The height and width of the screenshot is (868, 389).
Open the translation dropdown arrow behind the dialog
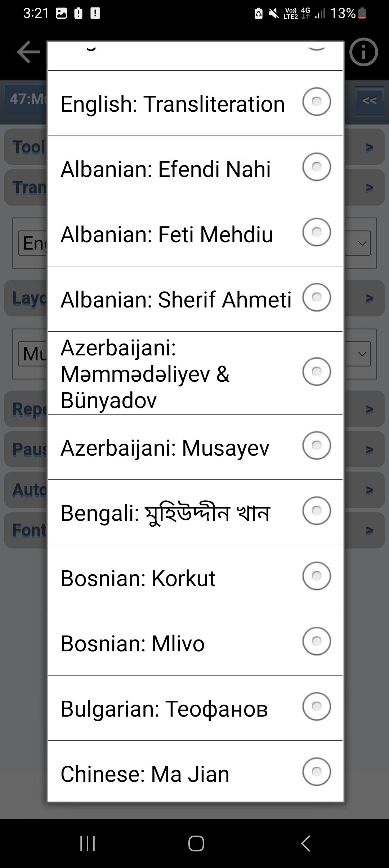[x=362, y=243]
